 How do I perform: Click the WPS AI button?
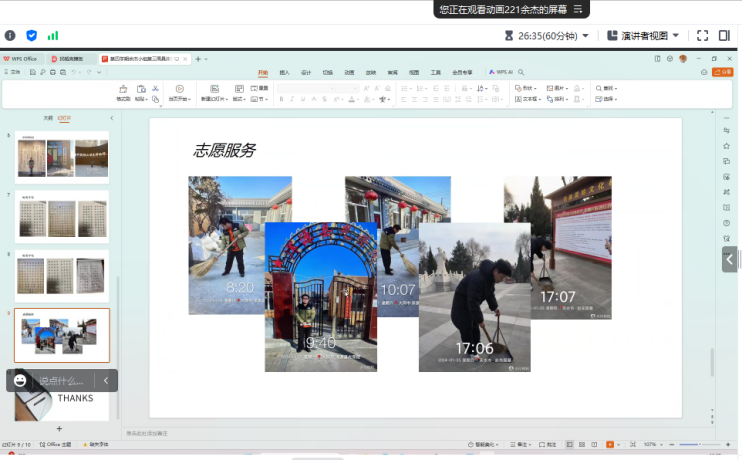coord(501,72)
